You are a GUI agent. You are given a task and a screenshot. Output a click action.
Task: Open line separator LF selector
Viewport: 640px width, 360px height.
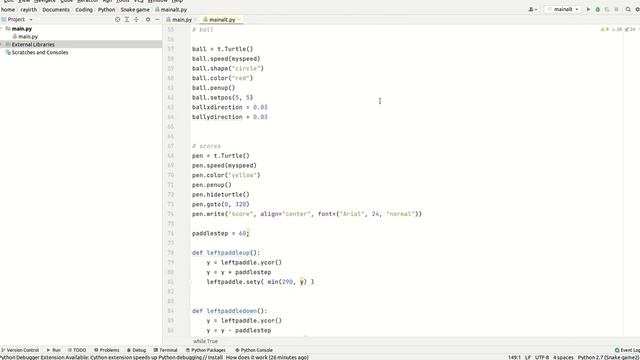coord(528,357)
